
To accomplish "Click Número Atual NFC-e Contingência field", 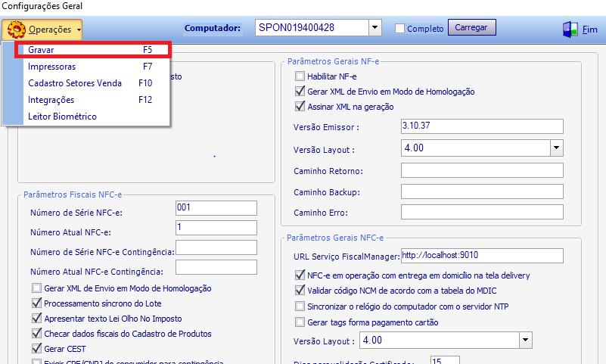I will click(x=216, y=267).
